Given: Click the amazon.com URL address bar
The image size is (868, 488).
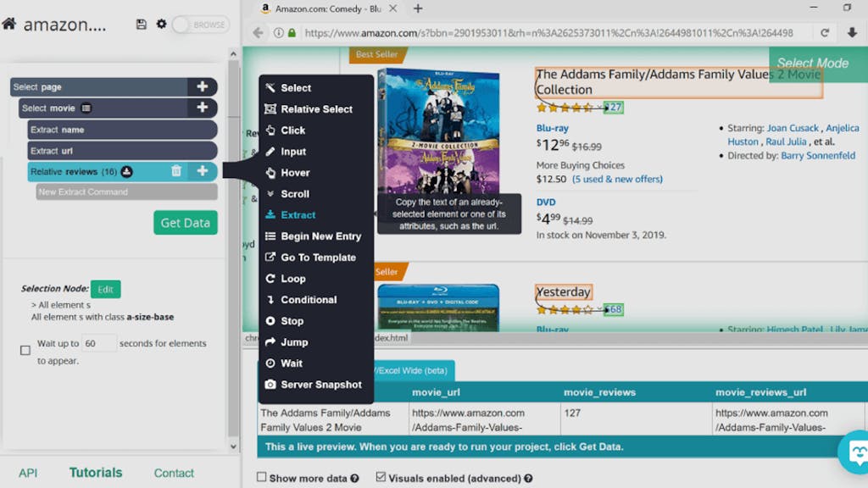Looking at the screenshot, I should [x=548, y=33].
